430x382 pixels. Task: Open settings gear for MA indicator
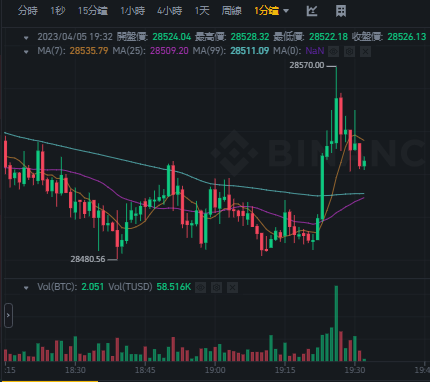349,51
